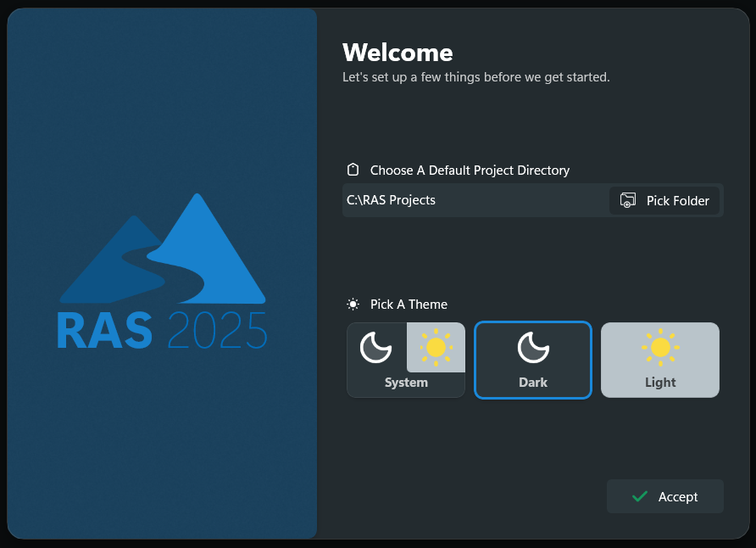Click the sun icon in the Light tile
The width and height of the screenshot is (756, 548).
click(x=660, y=347)
